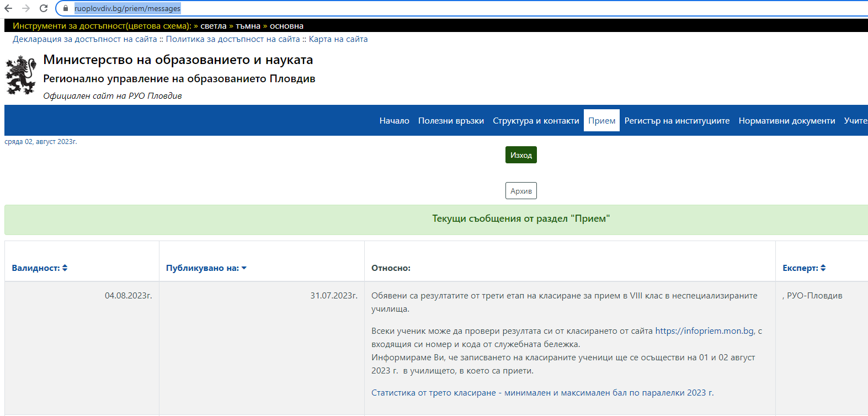Switch to основна color scheme
The height and width of the screenshot is (416, 868).
(x=286, y=26)
